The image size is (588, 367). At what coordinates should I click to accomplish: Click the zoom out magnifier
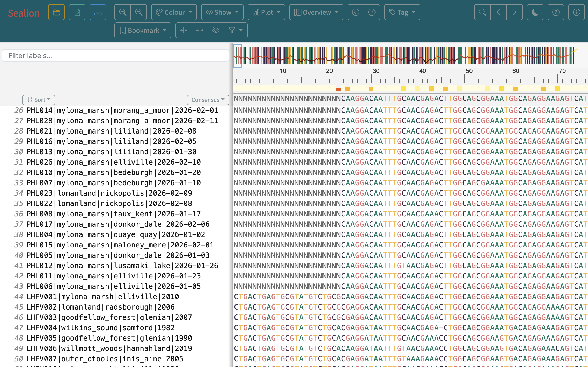point(123,12)
